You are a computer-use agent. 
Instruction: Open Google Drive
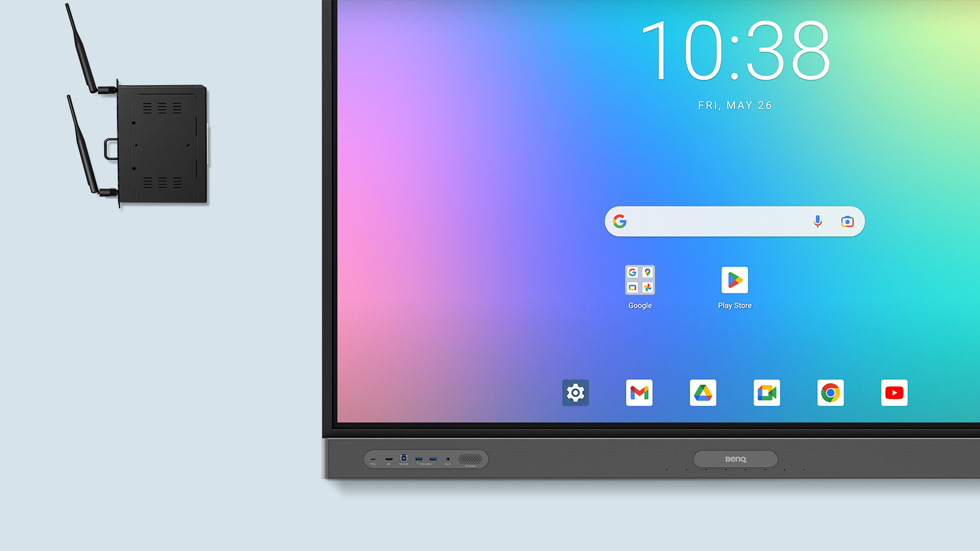point(703,393)
